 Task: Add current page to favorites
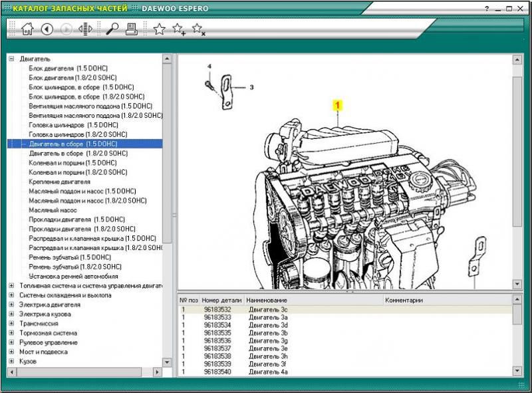tap(178, 29)
